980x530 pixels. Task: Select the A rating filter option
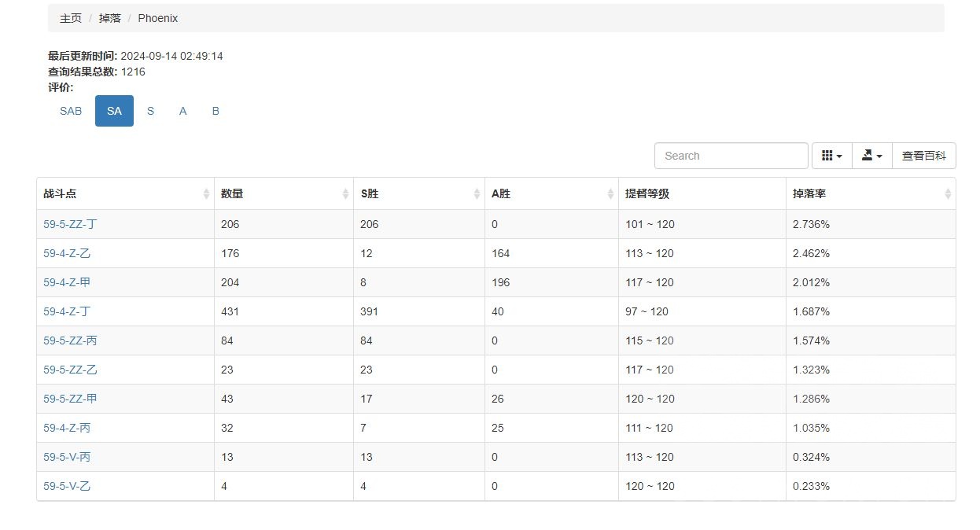pyautogui.click(x=182, y=111)
